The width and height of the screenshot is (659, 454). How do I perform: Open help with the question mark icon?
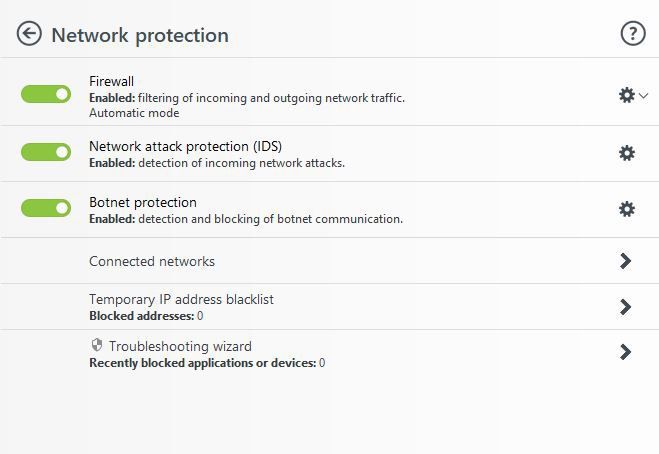[x=633, y=33]
